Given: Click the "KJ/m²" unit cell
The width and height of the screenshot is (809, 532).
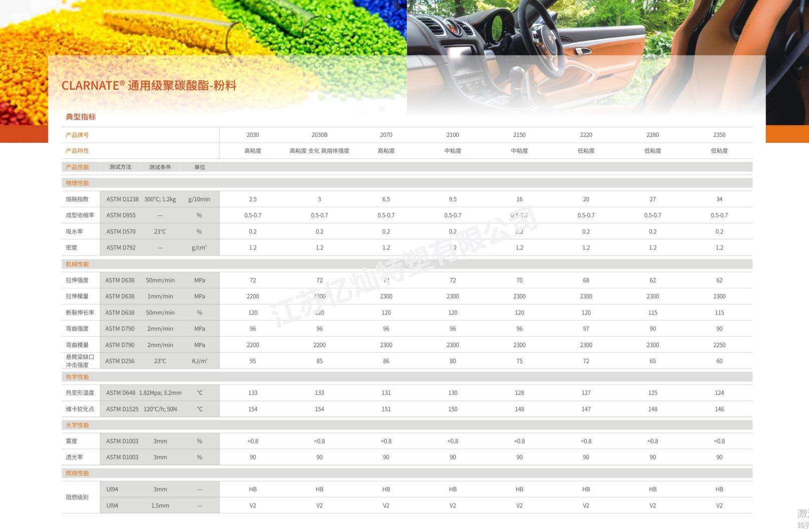Looking at the screenshot, I should point(199,361).
